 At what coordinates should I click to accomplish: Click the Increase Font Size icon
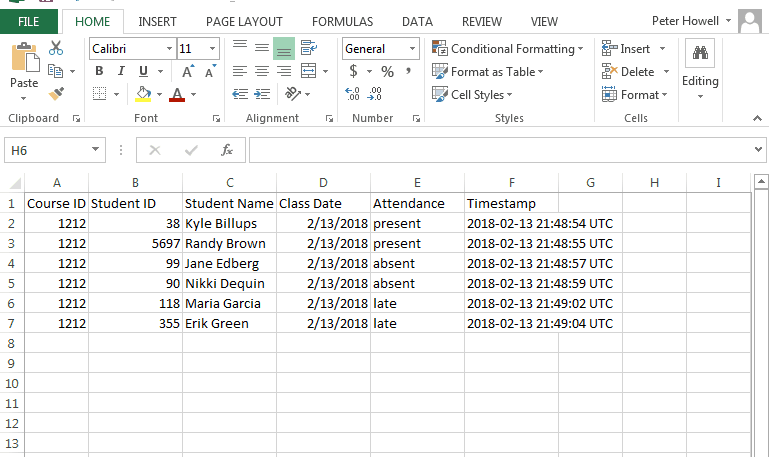click(188, 71)
